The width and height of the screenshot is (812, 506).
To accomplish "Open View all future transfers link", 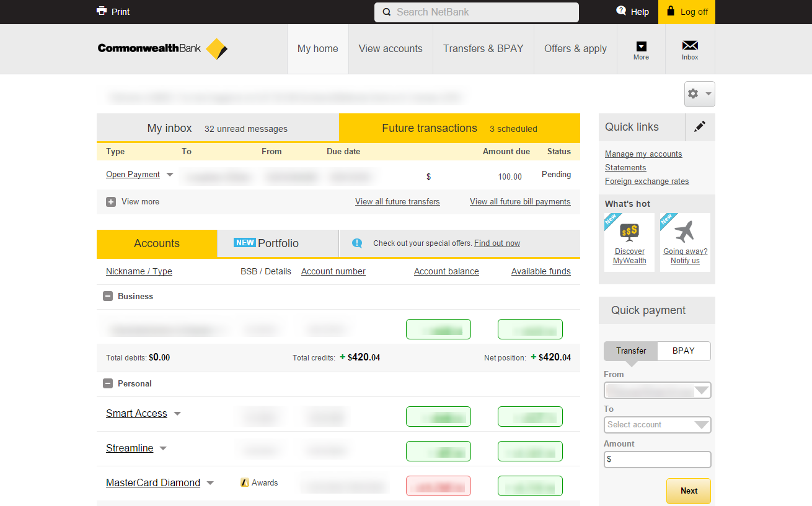I will click(397, 202).
